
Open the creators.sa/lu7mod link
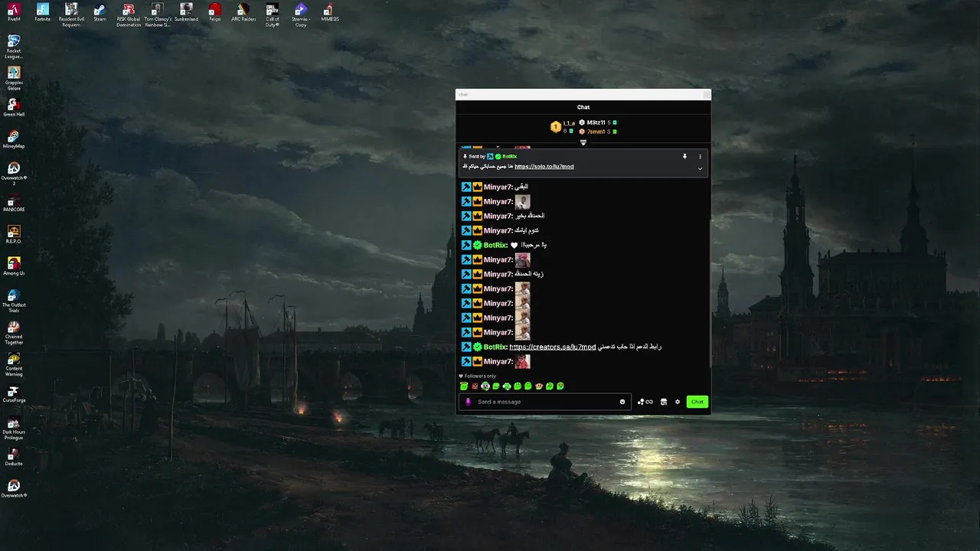(x=552, y=347)
